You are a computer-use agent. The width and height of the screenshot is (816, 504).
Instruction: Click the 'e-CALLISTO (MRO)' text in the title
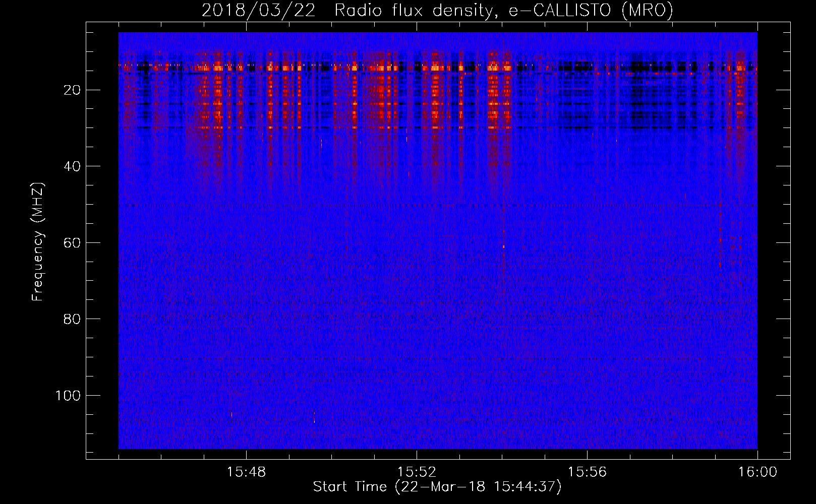click(x=591, y=10)
